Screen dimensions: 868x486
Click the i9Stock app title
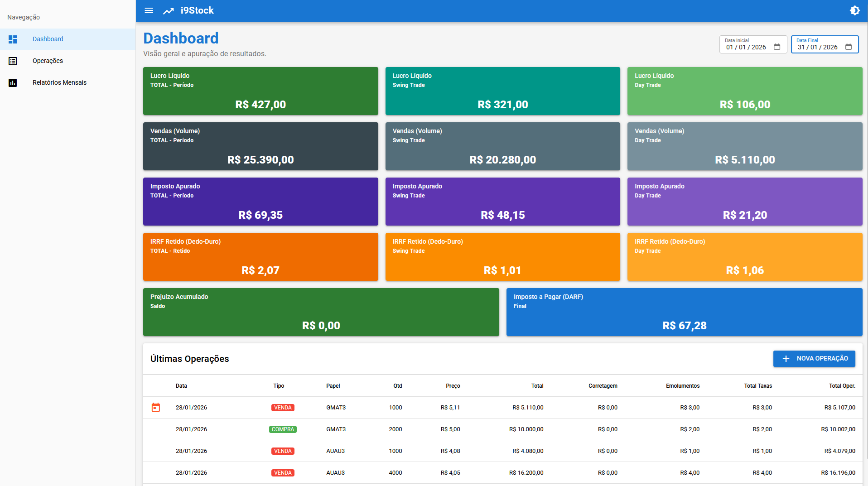197,10
